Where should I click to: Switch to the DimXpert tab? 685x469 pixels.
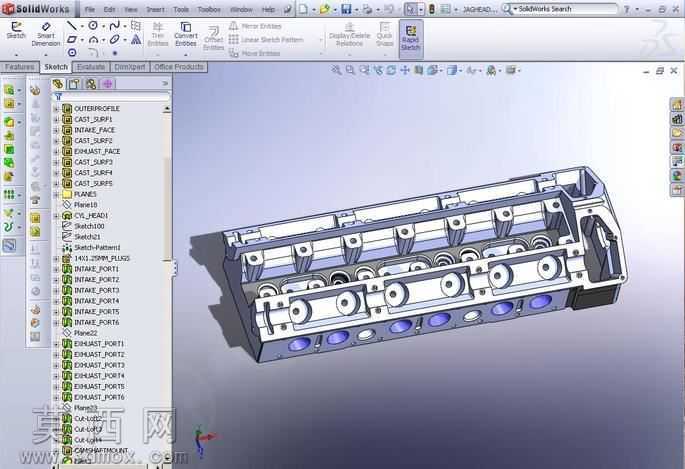(x=130, y=67)
